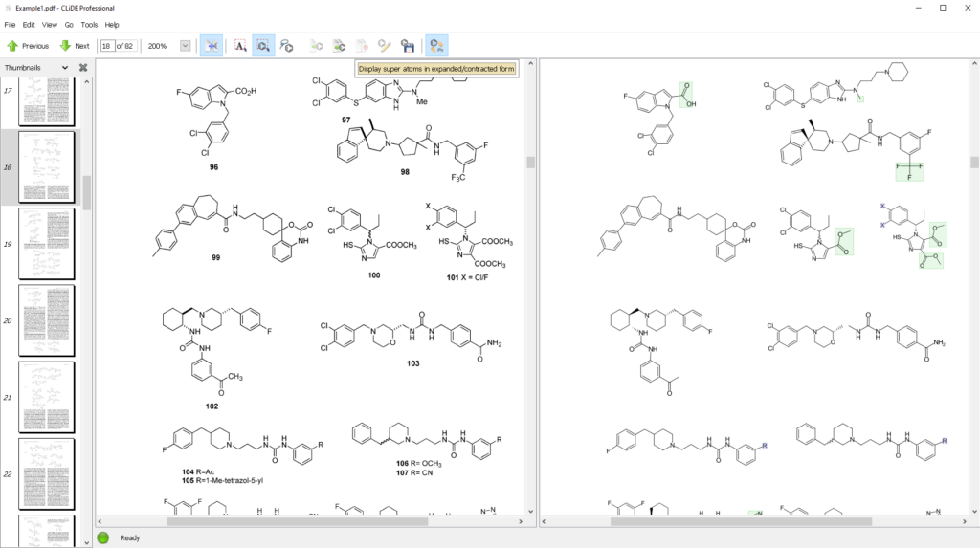This screenshot has width=980, height=548.
Task: Select the dashed-rectangle region selection tool
Action: pyautogui.click(x=263, y=45)
